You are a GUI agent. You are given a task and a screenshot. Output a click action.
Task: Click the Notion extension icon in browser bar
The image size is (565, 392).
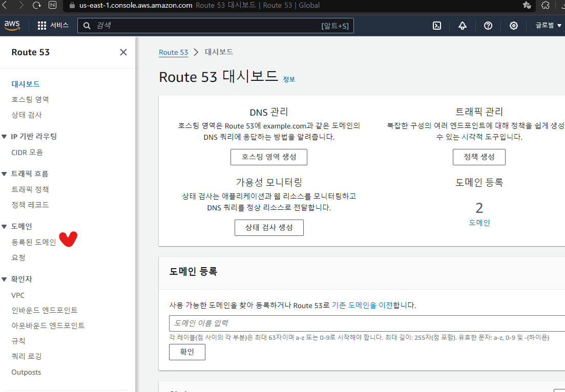click(52, 5)
